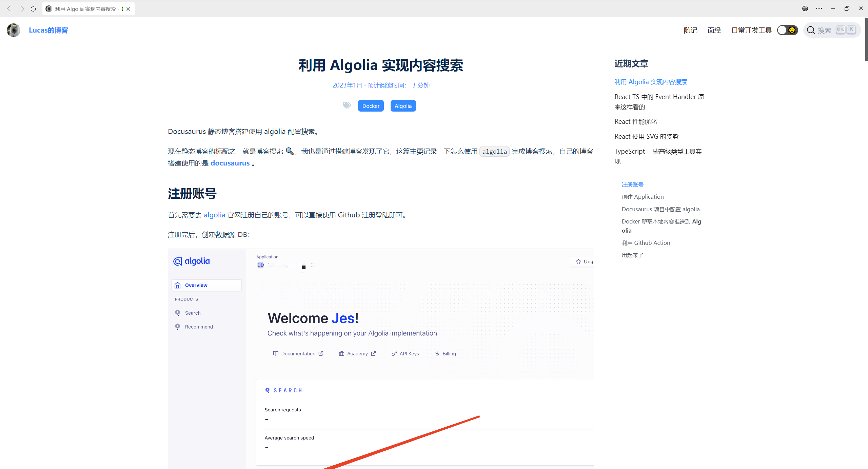
Task: Jump to 注册账号 in table of contents
Action: tap(632, 184)
